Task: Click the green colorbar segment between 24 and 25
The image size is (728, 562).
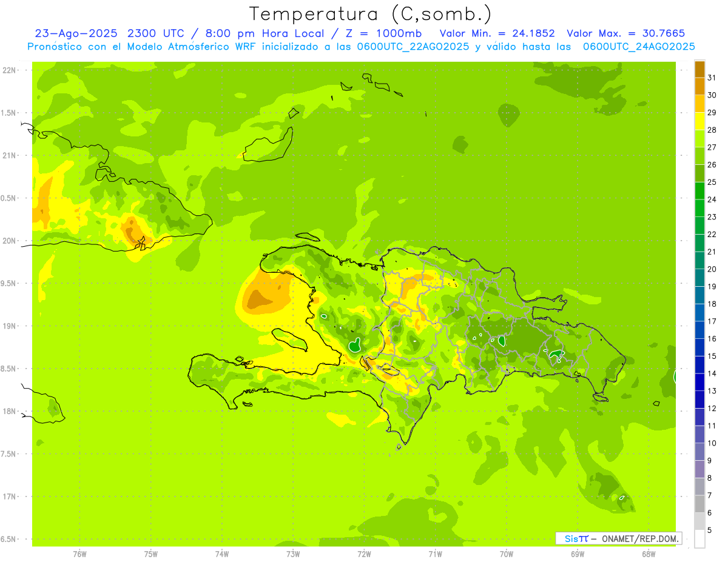Action: 699,191
